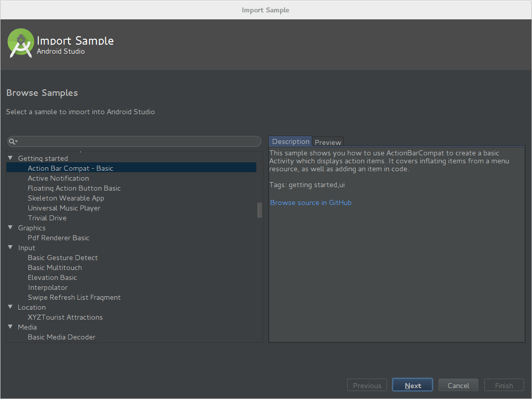Select the Universal Music Player sample
Viewport: 532px width, 399px height.
[x=64, y=208]
